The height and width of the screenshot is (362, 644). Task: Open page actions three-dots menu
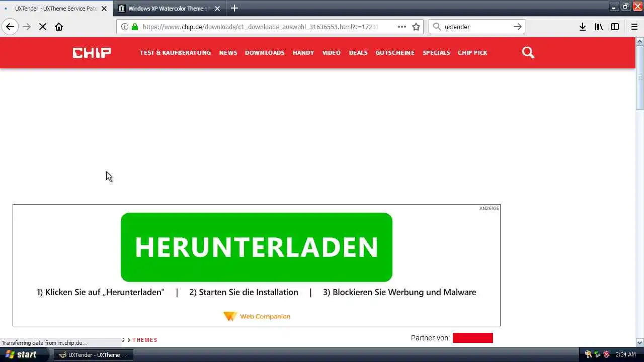pos(402,27)
